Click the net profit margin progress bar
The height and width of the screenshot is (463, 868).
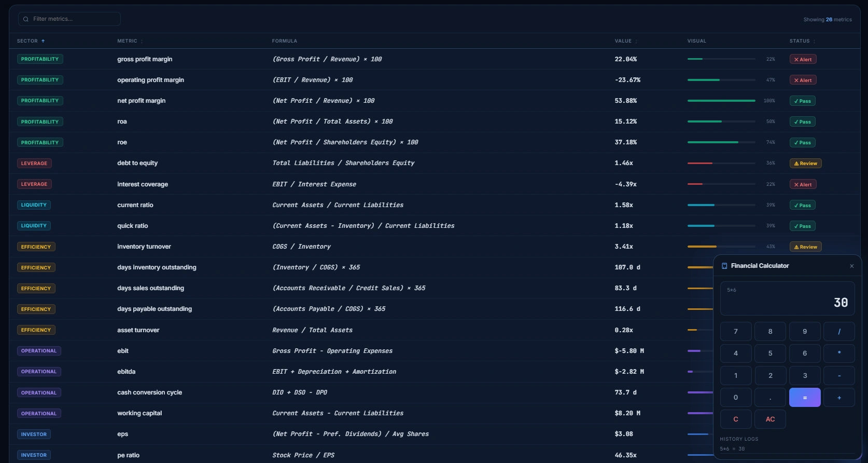pyautogui.click(x=721, y=101)
